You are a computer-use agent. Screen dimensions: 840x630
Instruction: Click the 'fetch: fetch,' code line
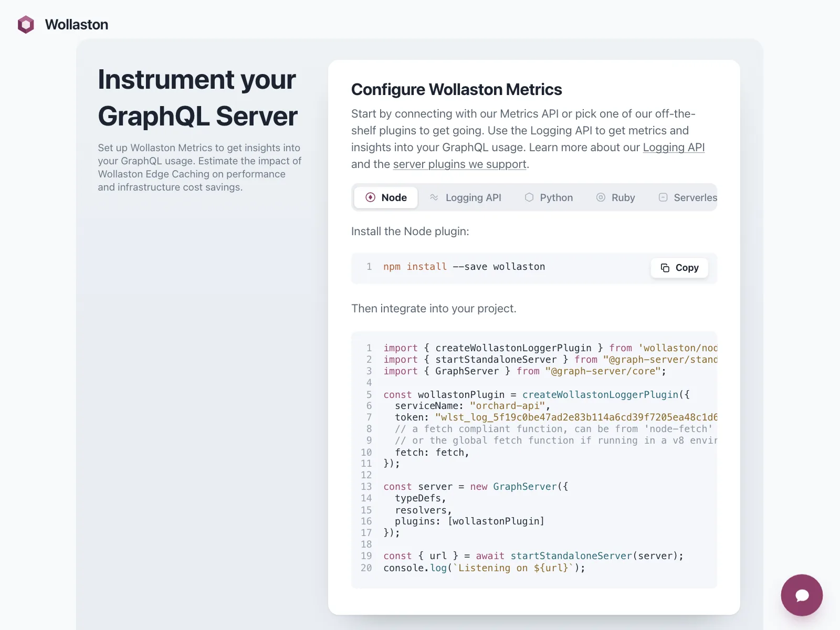432,453
